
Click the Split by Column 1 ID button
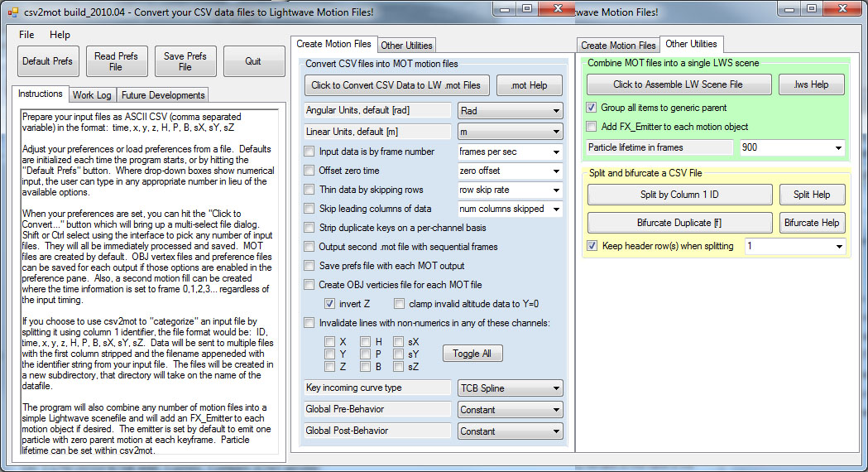pos(680,195)
